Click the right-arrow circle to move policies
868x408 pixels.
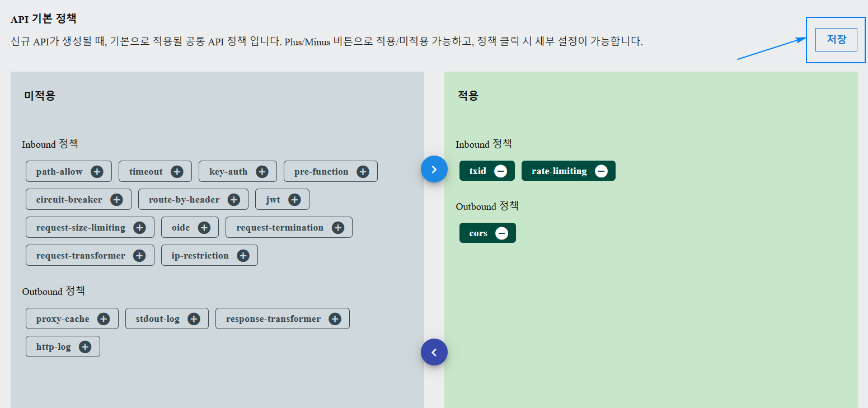434,168
